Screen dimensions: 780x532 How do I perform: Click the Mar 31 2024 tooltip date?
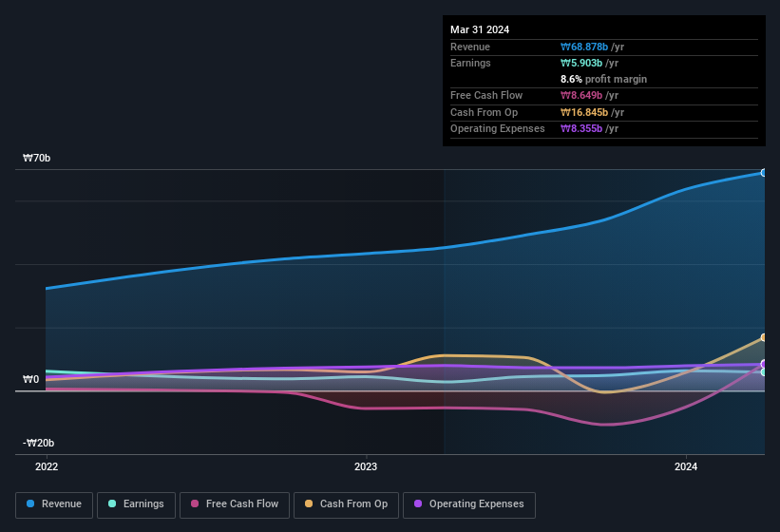tap(480, 29)
